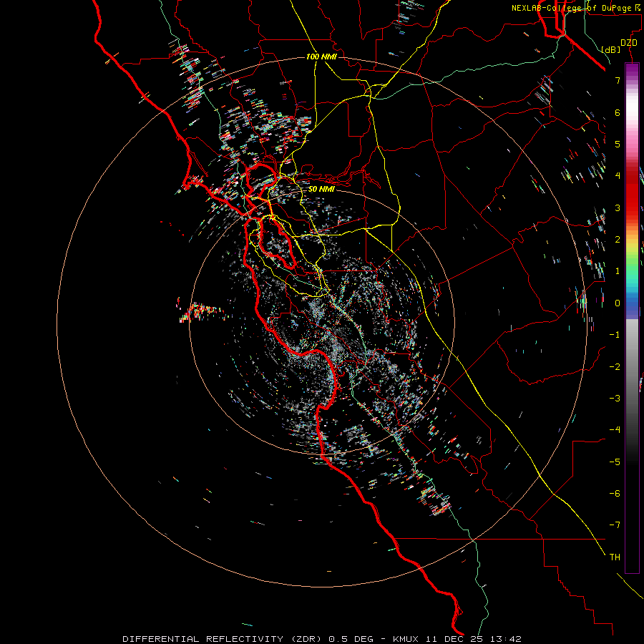
Task: Click the 3 dB legend tick label
Action: (x=618, y=208)
